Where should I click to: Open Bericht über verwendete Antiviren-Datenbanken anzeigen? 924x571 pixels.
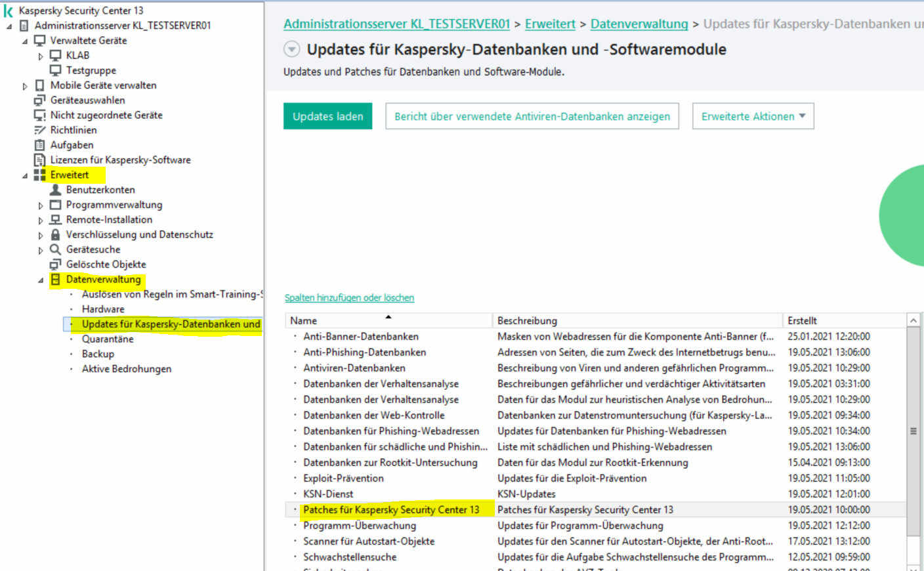pos(532,116)
